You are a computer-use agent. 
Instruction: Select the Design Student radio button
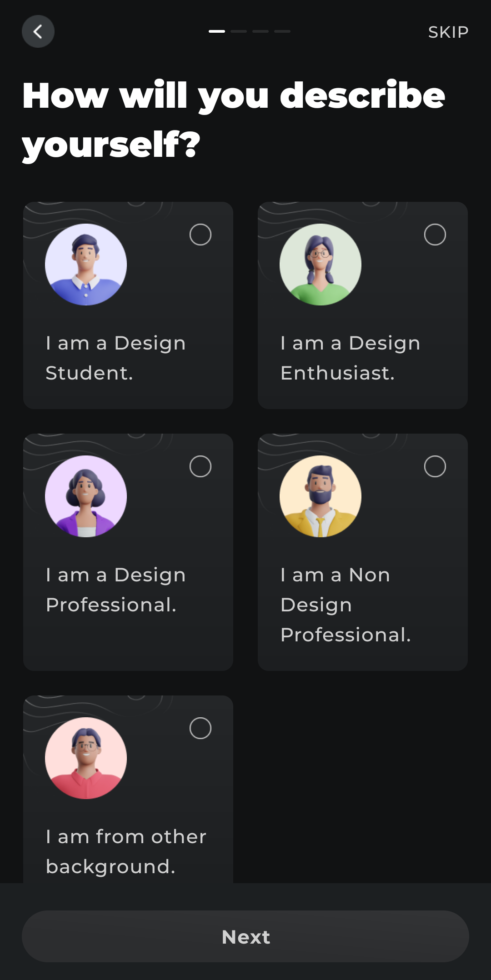click(x=200, y=235)
